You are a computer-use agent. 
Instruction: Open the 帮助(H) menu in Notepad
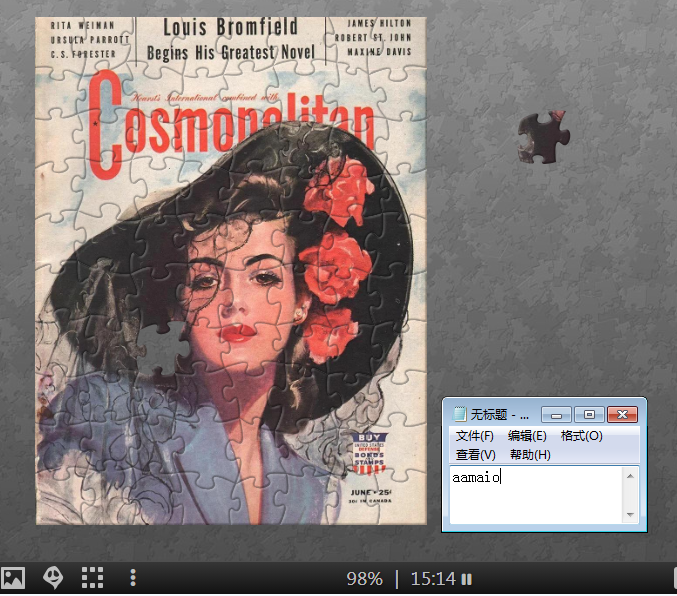pyautogui.click(x=530, y=454)
